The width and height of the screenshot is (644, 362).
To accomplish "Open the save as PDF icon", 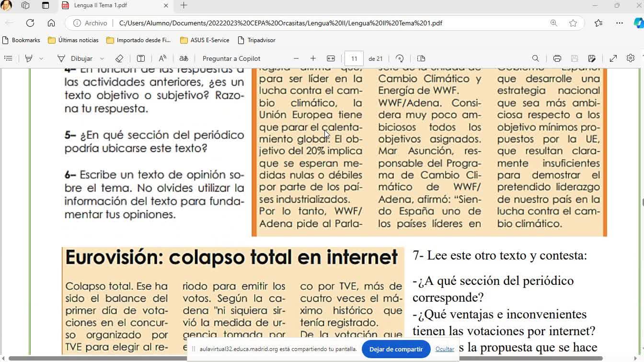I will [592, 58].
